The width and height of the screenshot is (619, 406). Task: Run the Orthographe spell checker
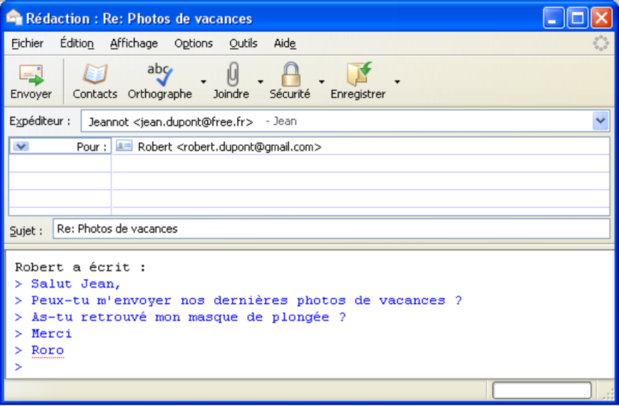coord(159,75)
